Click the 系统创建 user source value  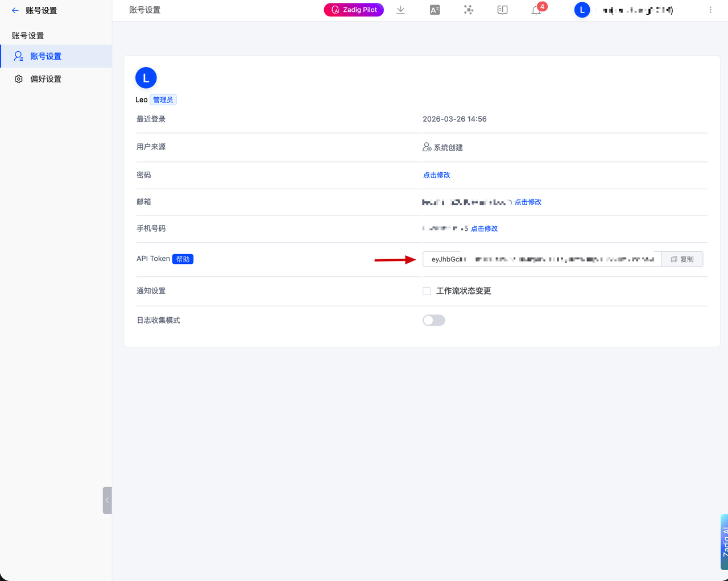click(448, 147)
